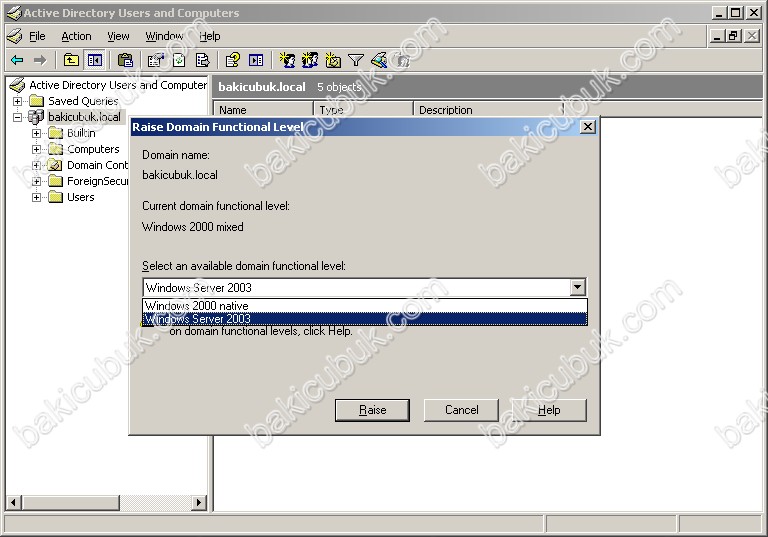This screenshot has width=768, height=537.
Task: Minimize the inner MMC child window
Action: click(x=717, y=36)
